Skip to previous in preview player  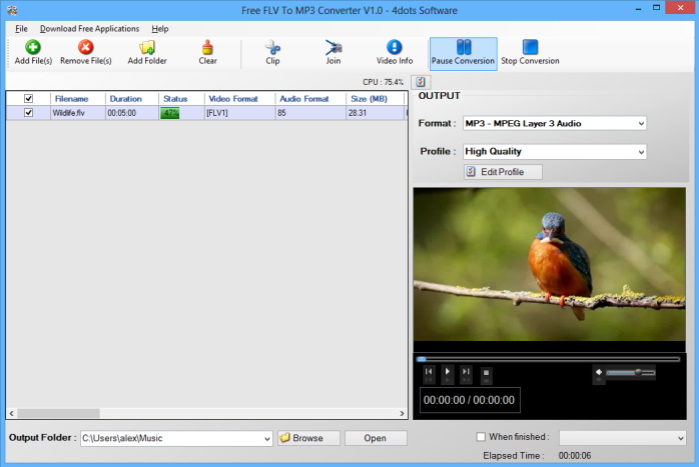(428, 372)
